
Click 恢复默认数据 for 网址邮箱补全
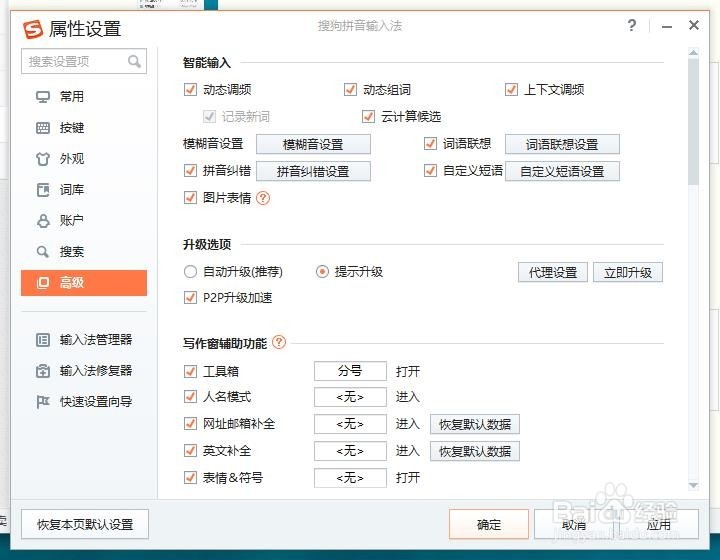(475, 424)
